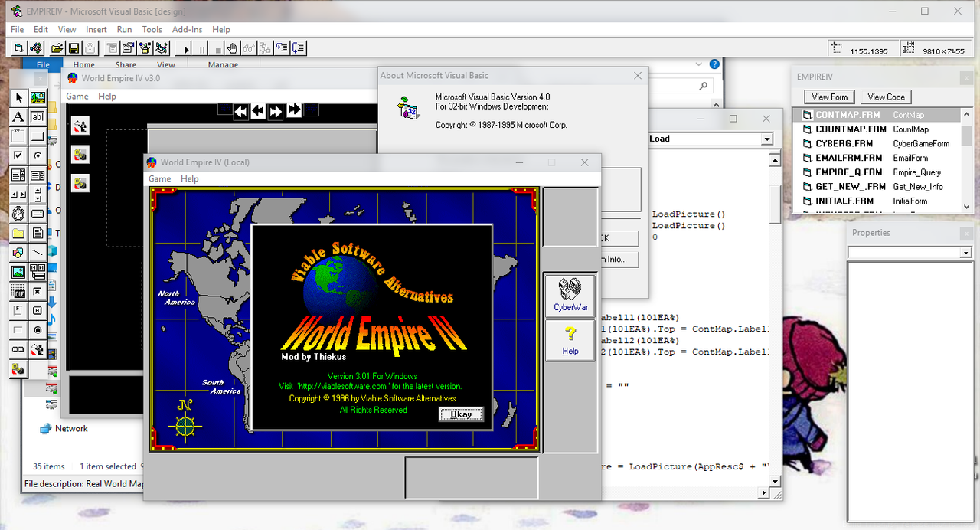The width and height of the screenshot is (980, 530).
Task: Click the Okay button on the splash screen
Action: (461, 414)
